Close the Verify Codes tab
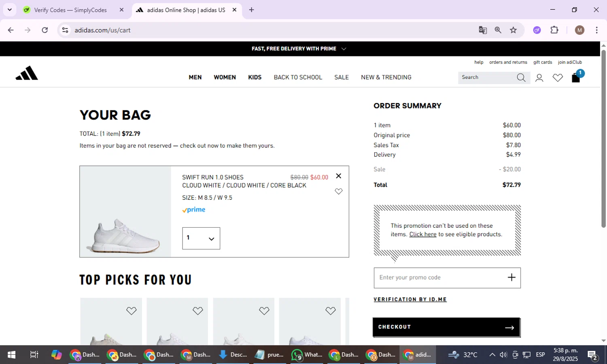Screen dimensions: 607x364 [121, 10]
